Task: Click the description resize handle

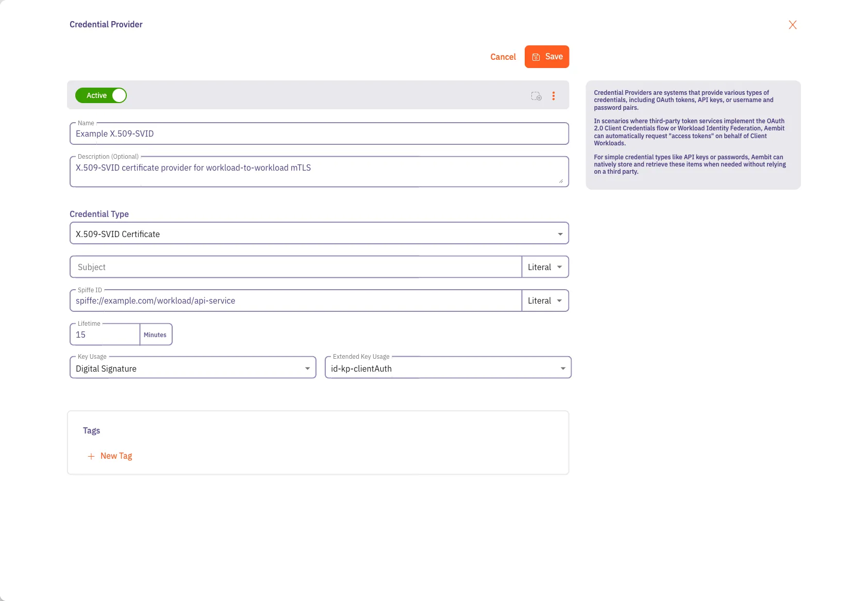Action: (x=561, y=181)
